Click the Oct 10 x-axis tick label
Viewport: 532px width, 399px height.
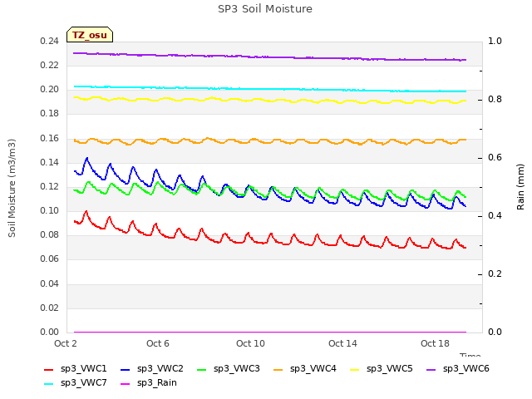tap(250, 343)
